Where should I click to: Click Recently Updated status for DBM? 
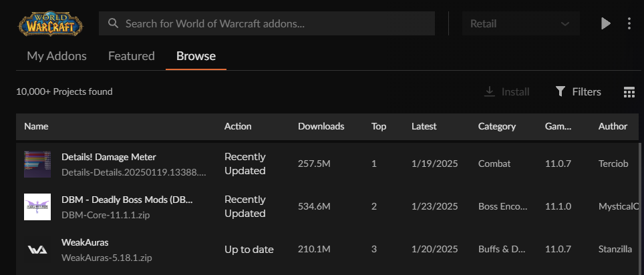[x=245, y=206]
